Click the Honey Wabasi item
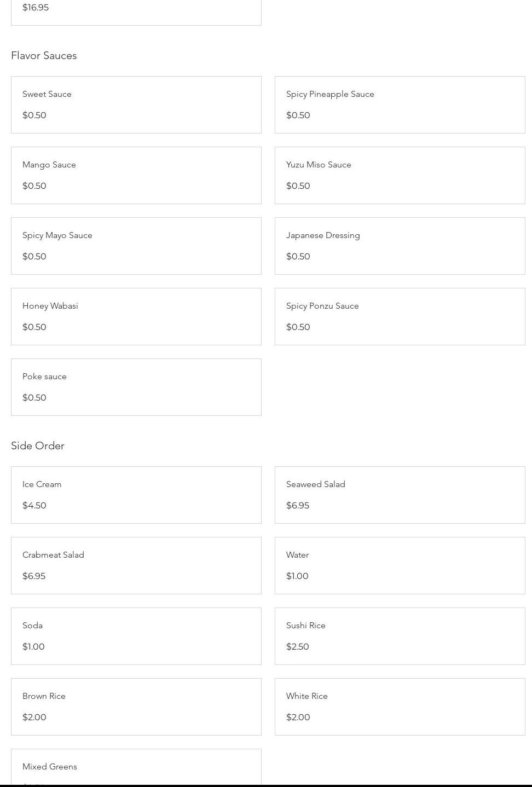This screenshot has height=787, width=532. click(x=136, y=316)
